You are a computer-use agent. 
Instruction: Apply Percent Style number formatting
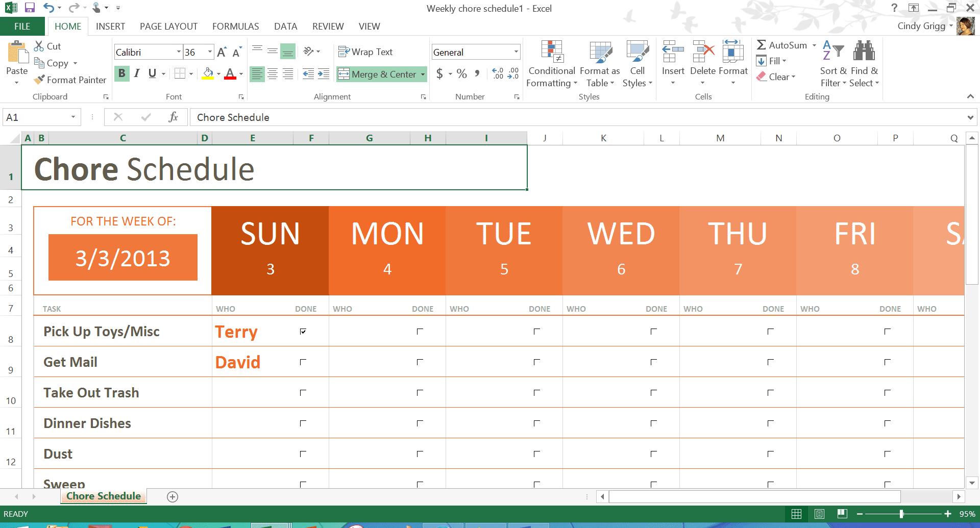462,73
